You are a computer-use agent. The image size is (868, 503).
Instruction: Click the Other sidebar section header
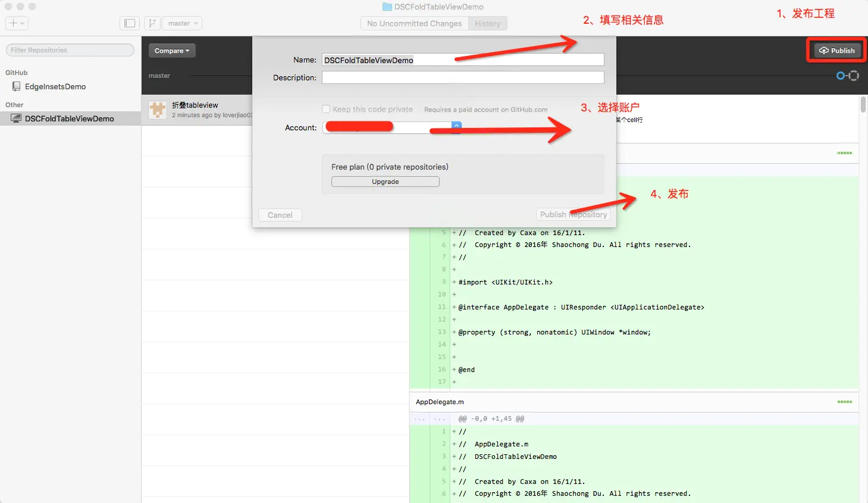[14, 105]
